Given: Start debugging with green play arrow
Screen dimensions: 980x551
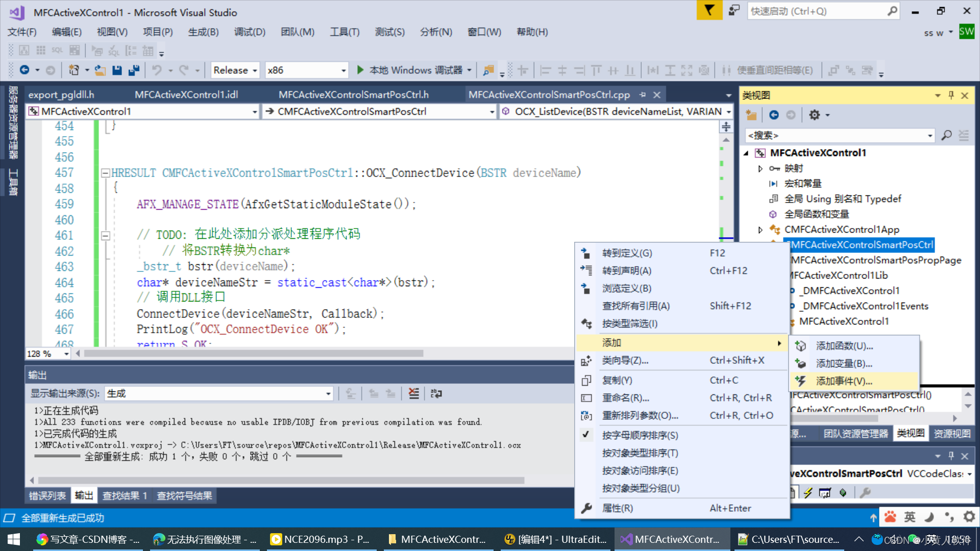Looking at the screenshot, I should click(360, 70).
